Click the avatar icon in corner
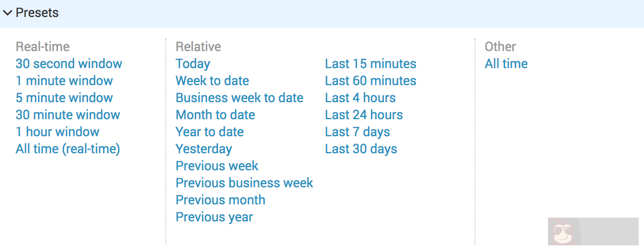Viewport: 644px width, 248px height. [563, 232]
